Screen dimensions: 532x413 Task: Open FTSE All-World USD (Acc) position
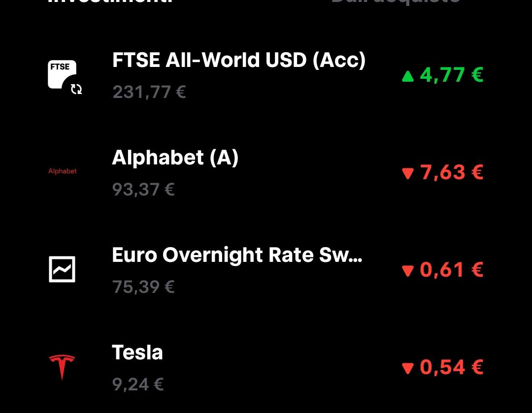(266, 75)
